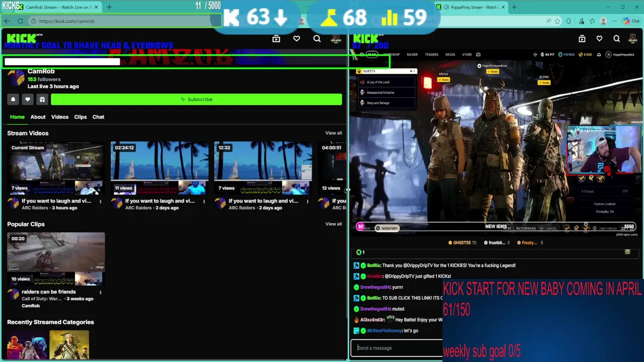
Task: Open options menu for the Current Stream video
Action: (x=100, y=201)
